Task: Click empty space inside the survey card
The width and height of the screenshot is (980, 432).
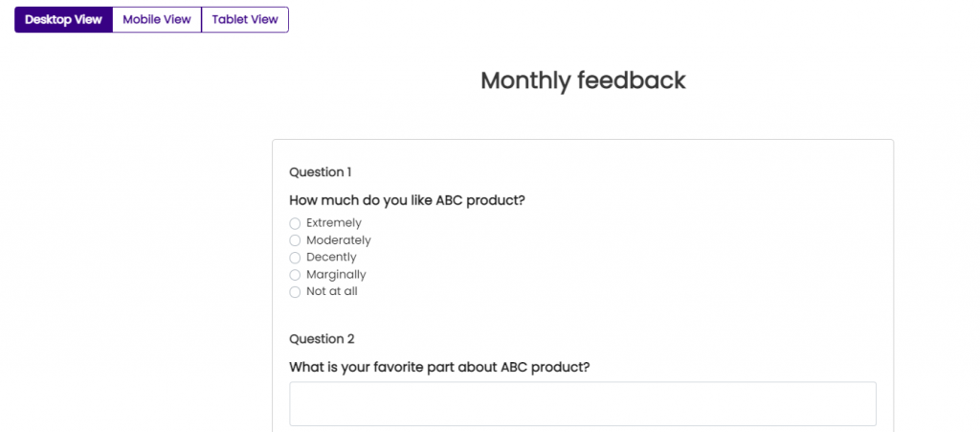Action: point(687,262)
